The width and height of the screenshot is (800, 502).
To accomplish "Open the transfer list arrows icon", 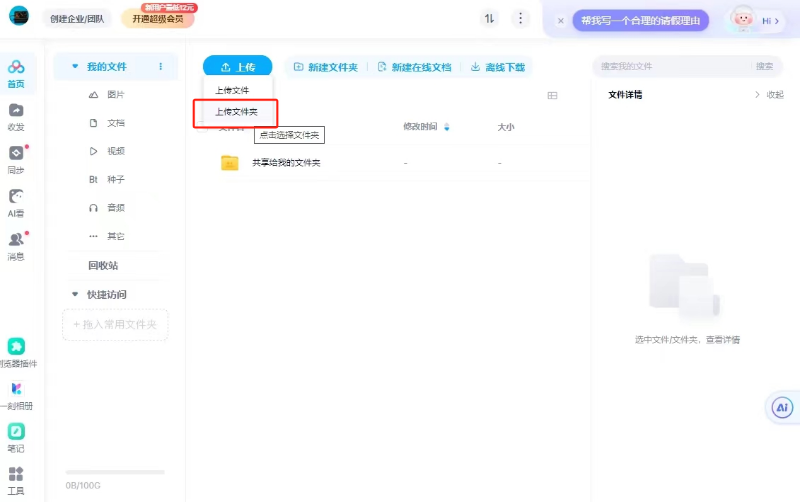I will pos(489,19).
